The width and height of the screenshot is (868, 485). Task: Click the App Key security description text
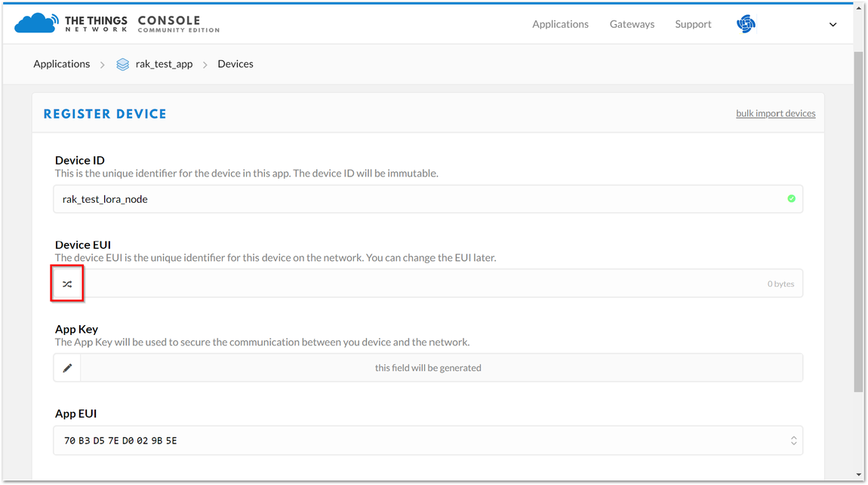[263, 342]
